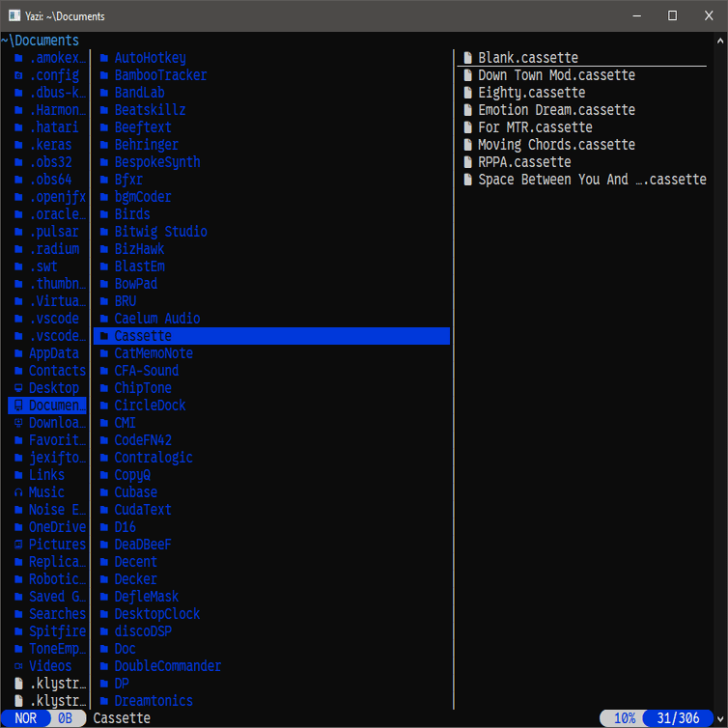
Task: Click the folder icon next to Cubase
Action: pyautogui.click(x=104, y=492)
